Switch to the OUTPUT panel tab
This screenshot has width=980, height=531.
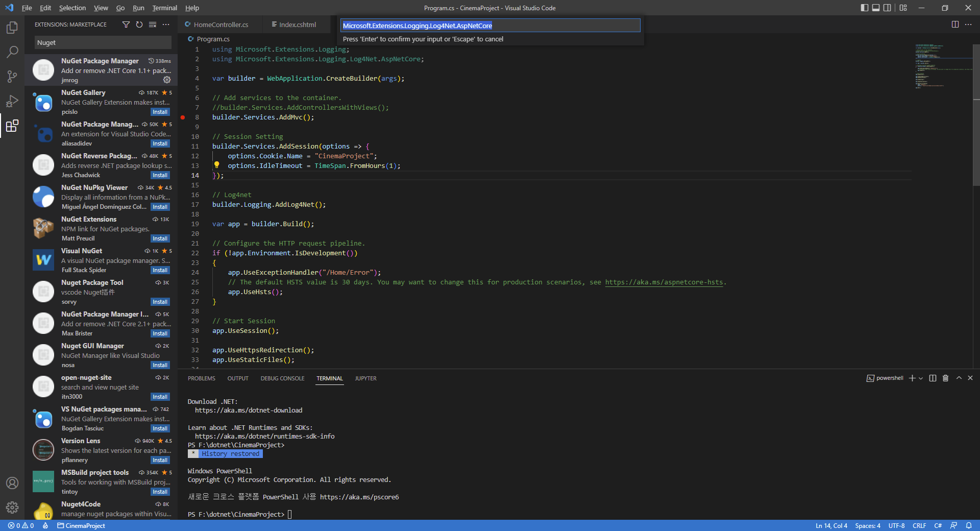[238, 378]
